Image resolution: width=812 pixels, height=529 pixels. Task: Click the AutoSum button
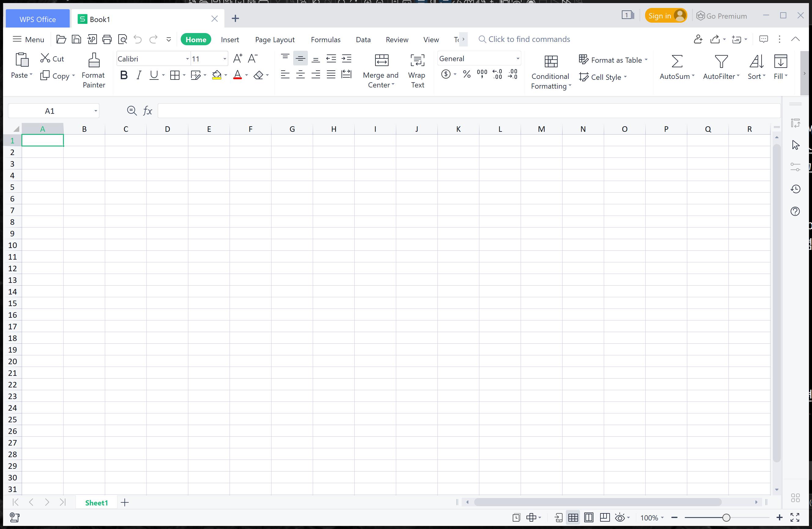pos(677,67)
